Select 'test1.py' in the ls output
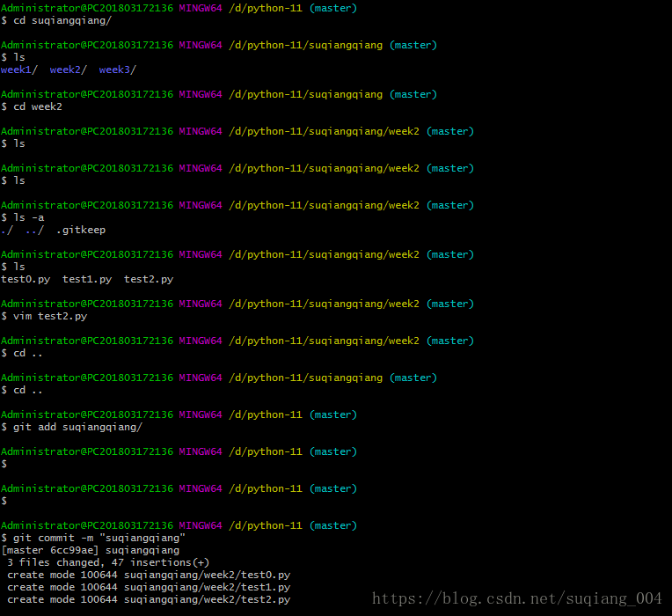Screen dimensions: 672x616 coord(87,280)
